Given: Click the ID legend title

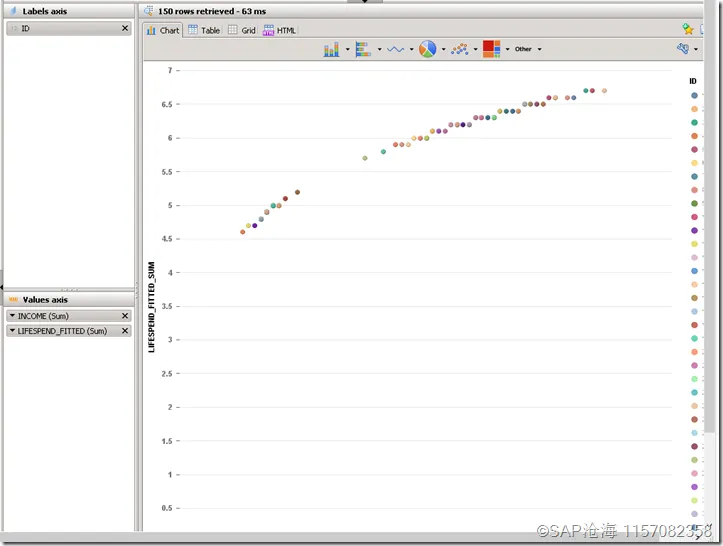Looking at the screenshot, I should 693,81.
